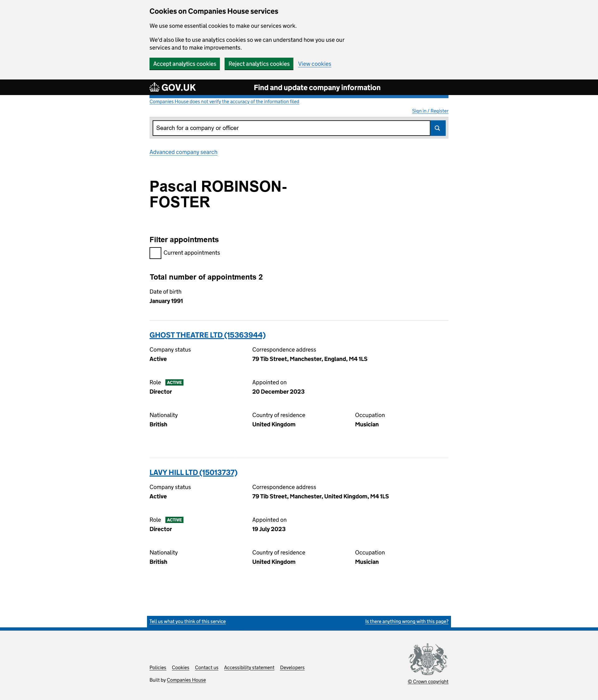
Task: Open Crown copyright link
Action: point(428,681)
